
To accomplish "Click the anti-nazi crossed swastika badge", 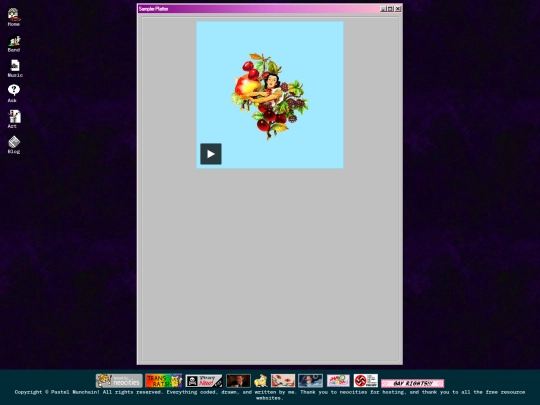I will 366,381.
